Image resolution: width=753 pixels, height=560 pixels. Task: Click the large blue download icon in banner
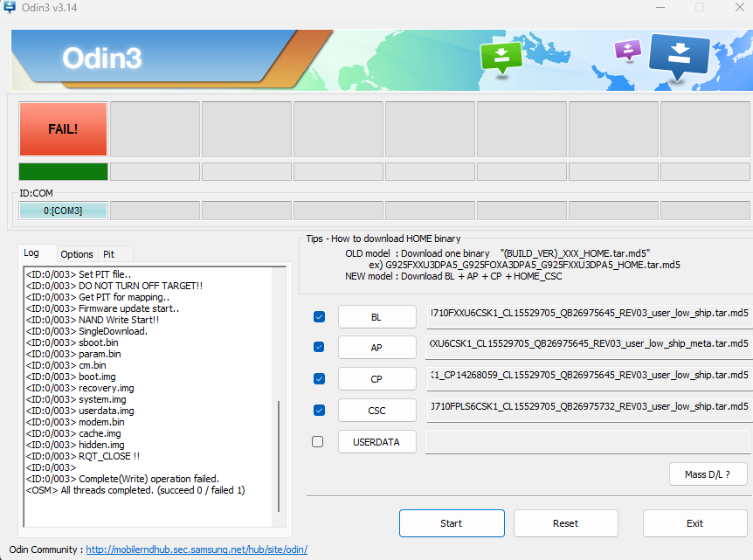679,56
